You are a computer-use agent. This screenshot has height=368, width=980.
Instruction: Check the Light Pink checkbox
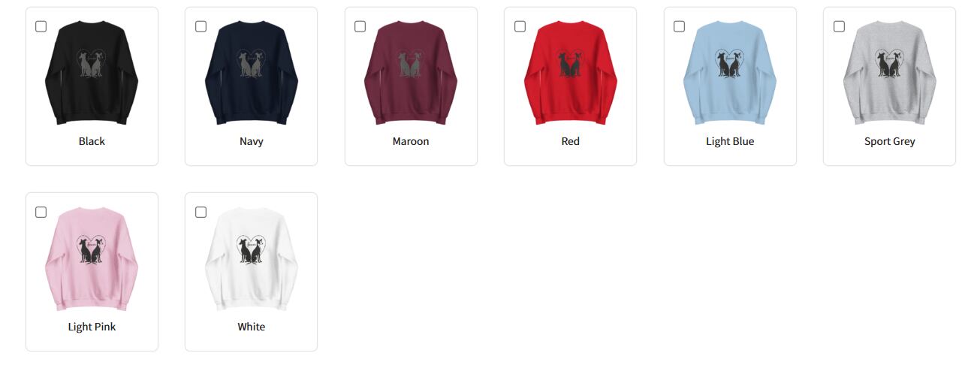click(x=41, y=212)
